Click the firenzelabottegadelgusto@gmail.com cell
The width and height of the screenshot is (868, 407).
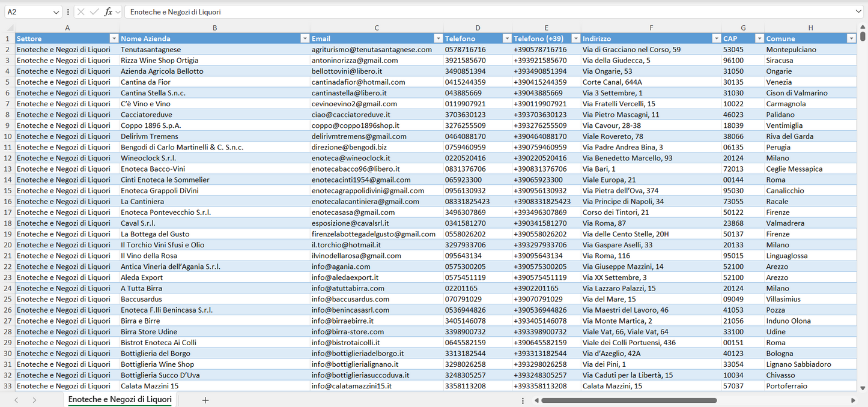pyautogui.click(x=377, y=234)
